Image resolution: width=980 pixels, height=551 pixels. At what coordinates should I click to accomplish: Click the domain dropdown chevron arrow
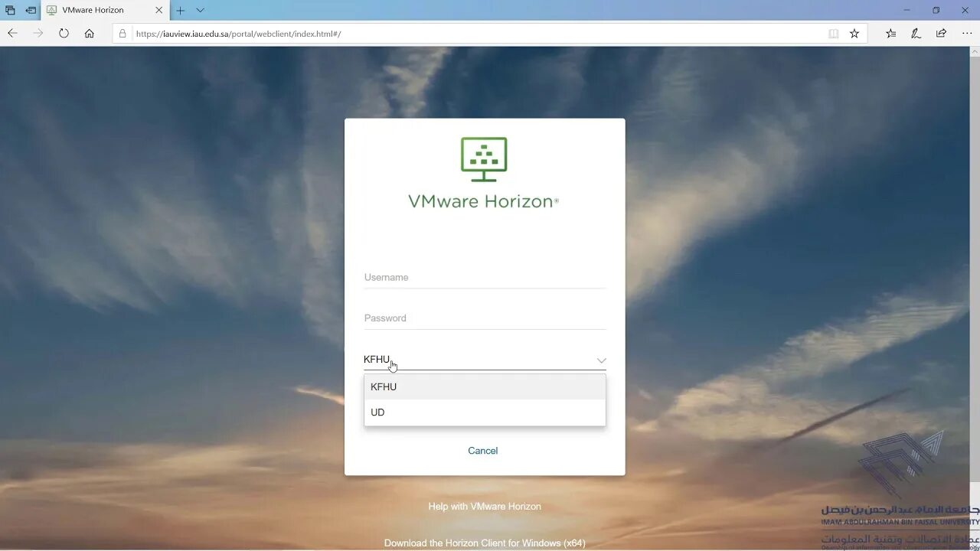[x=602, y=360]
